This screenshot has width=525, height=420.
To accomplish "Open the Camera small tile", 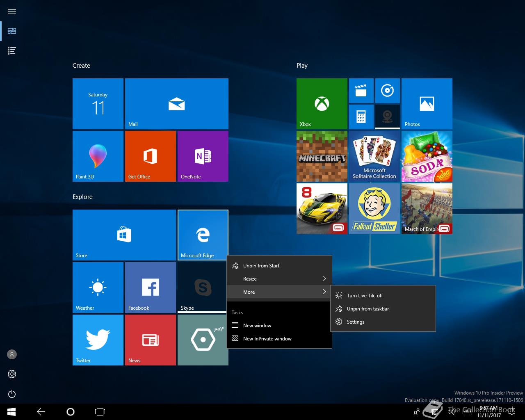I will tap(388, 117).
